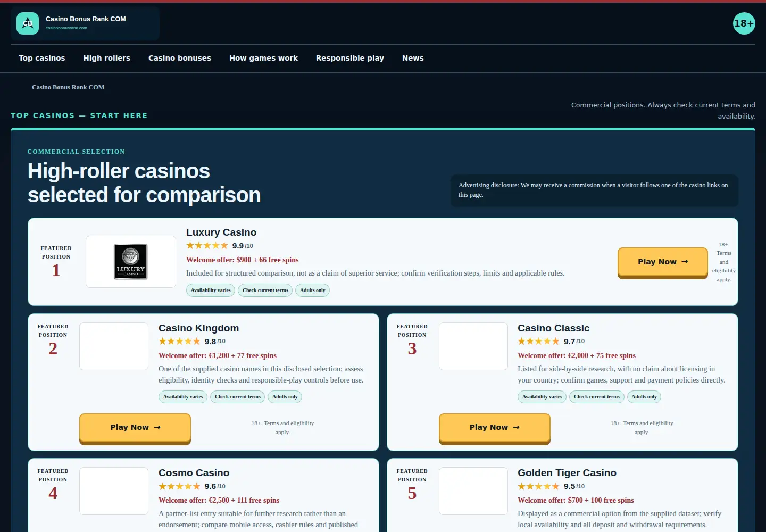Screen dimensions: 766x532
Task: Open the Luxury Casino logo image
Action: point(131,262)
